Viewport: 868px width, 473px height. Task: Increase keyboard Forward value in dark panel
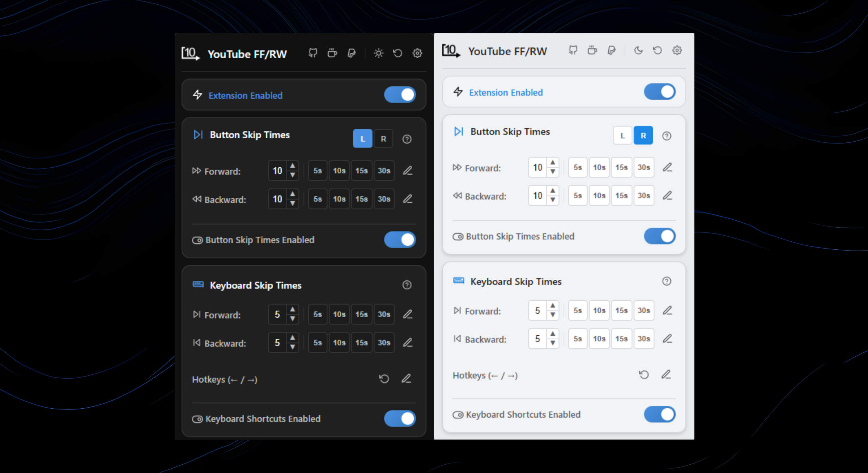293,309
